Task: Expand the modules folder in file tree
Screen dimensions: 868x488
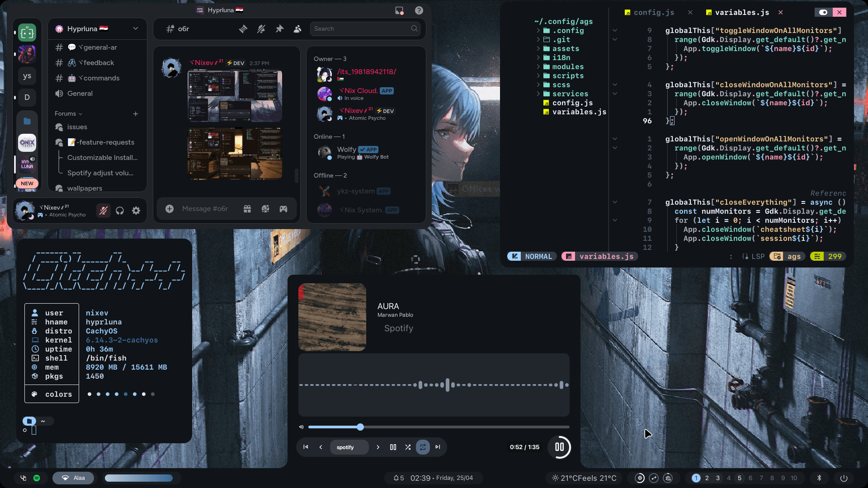Action: pos(568,67)
